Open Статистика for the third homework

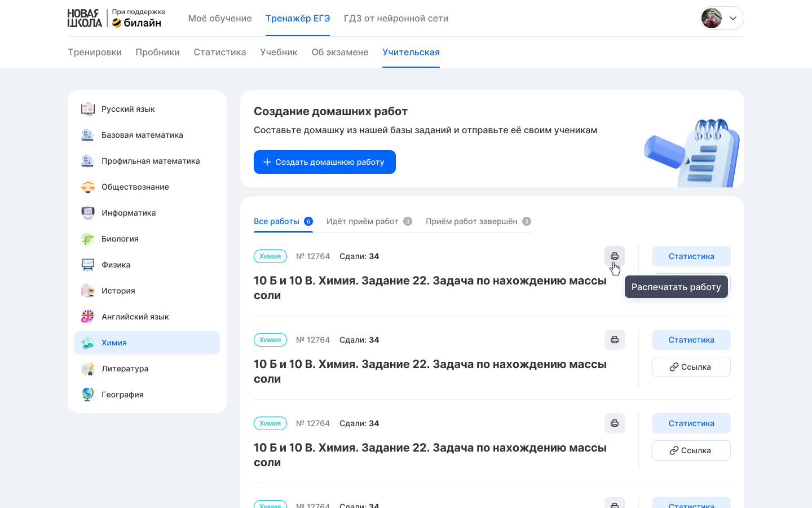click(691, 423)
